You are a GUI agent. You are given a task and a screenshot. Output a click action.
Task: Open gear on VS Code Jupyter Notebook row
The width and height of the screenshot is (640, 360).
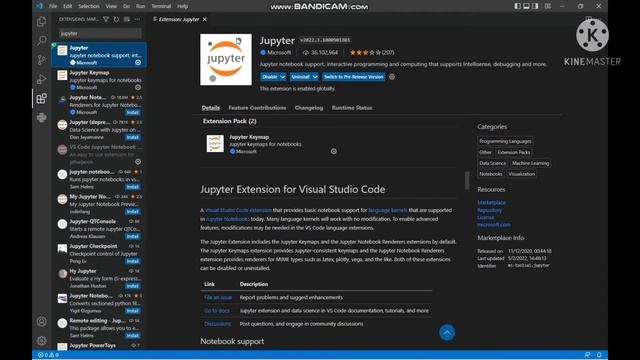(138, 162)
